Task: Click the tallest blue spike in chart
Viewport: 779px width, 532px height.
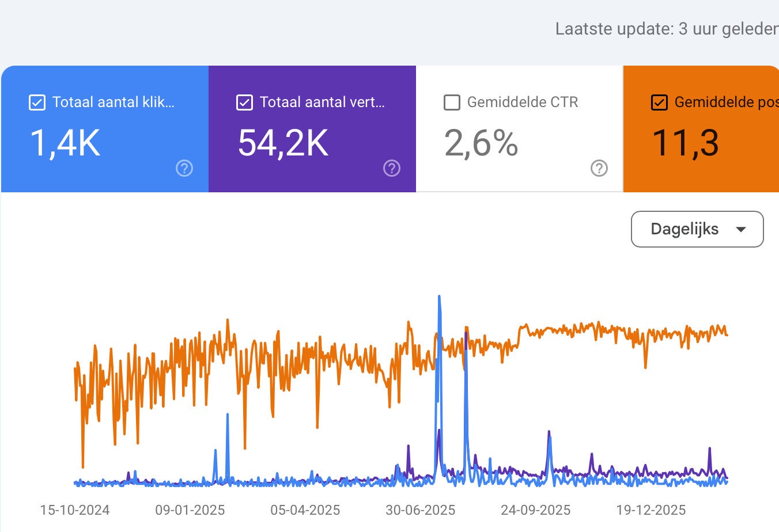Action: point(440,298)
